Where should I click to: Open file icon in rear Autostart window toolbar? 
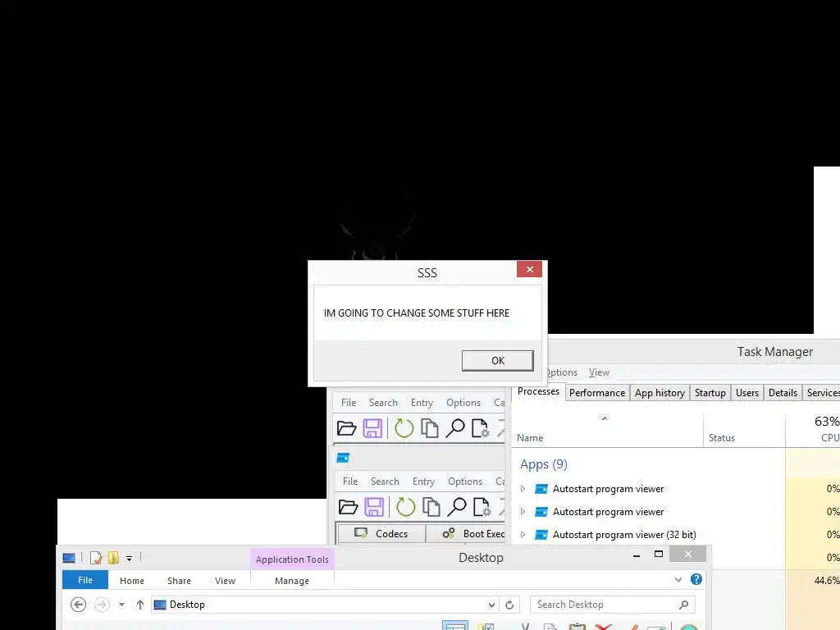tap(346, 428)
